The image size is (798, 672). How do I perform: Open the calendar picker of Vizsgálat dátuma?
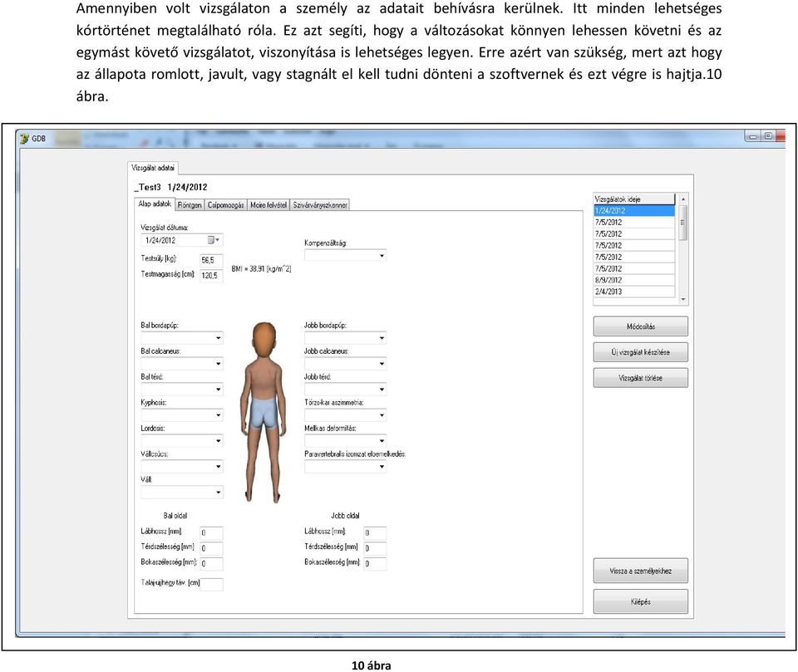pyautogui.click(x=214, y=240)
